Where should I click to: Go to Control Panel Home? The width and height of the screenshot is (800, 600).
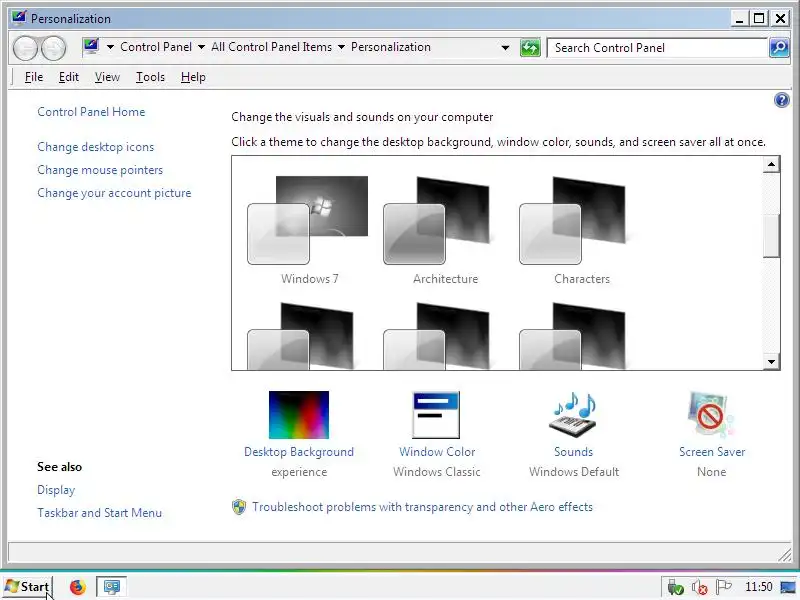[x=91, y=112]
